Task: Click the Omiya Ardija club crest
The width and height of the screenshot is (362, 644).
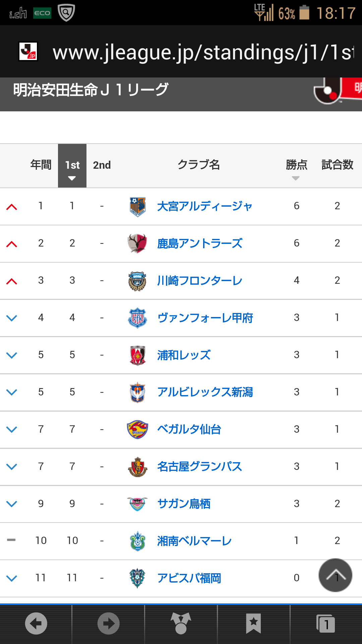Action: (137, 207)
